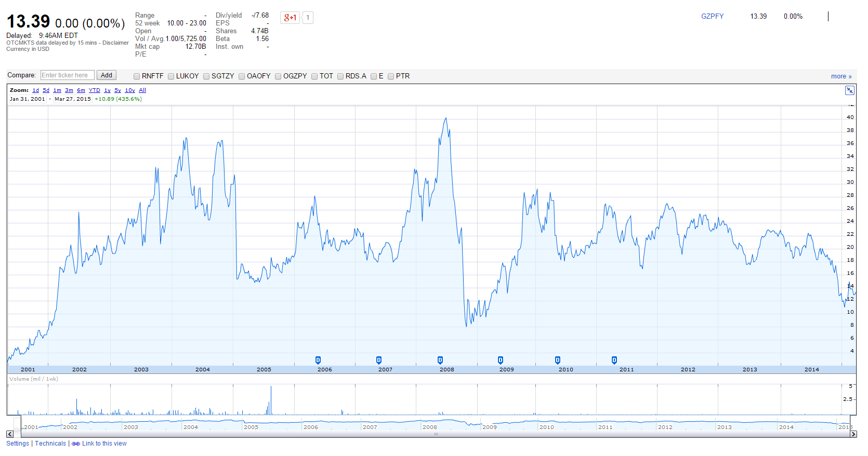The width and height of the screenshot is (868, 456).
Task: Toggle the PTR comparison checkbox
Action: point(391,76)
